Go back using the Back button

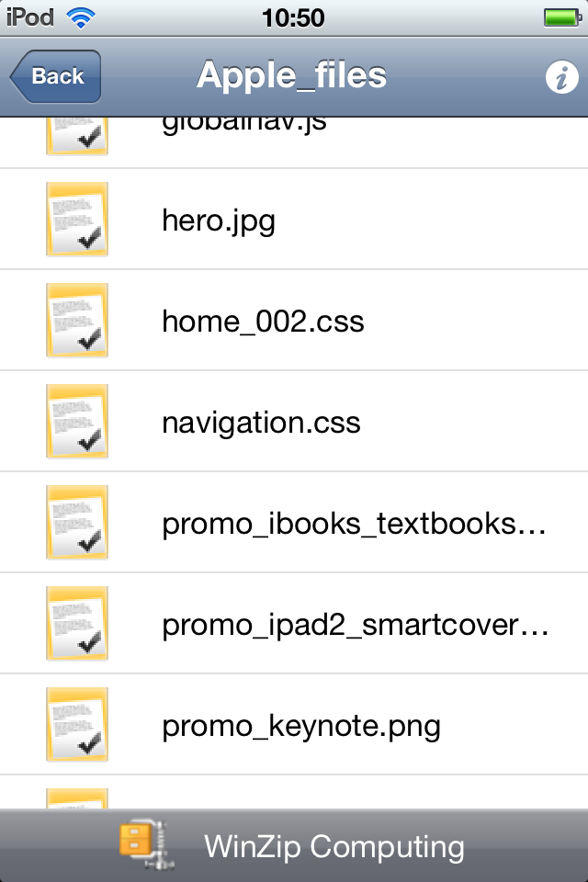[x=55, y=76]
